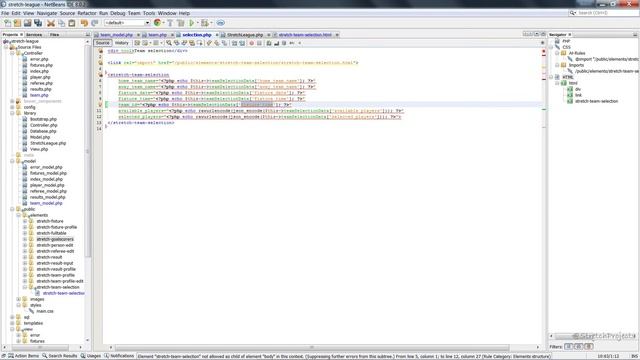This screenshot has width=640, height=360.
Task: Expand the images folder
Action: click(x=18, y=299)
